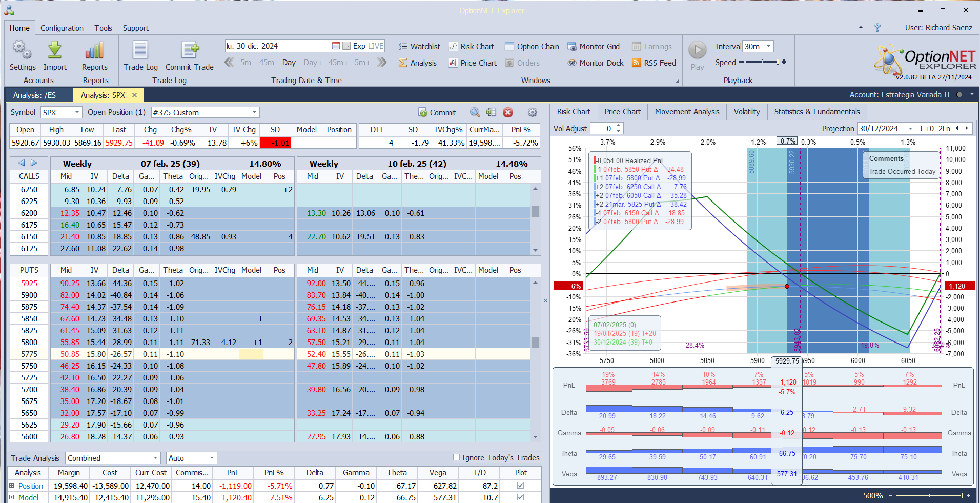This screenshot has height=503, width=980.
Task: Expand the Model analysis row
Action: click(11, 497)
